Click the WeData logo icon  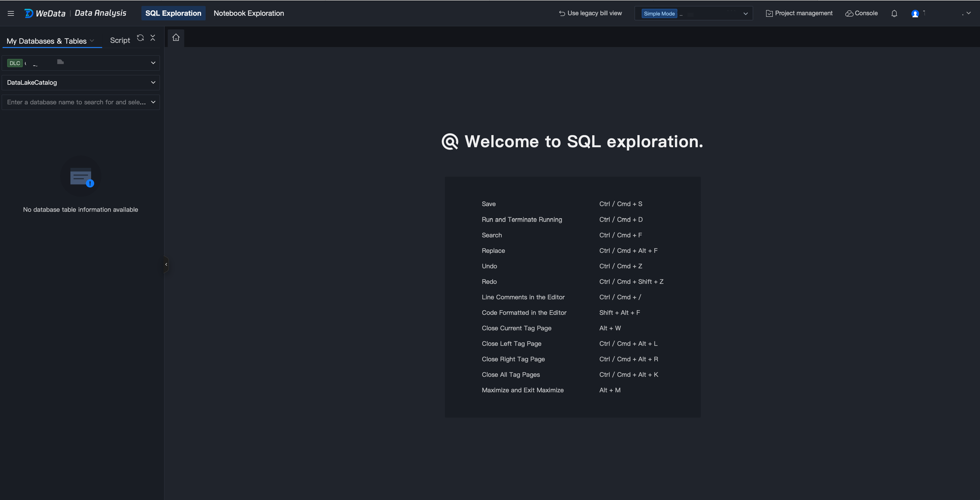(29, 13)
